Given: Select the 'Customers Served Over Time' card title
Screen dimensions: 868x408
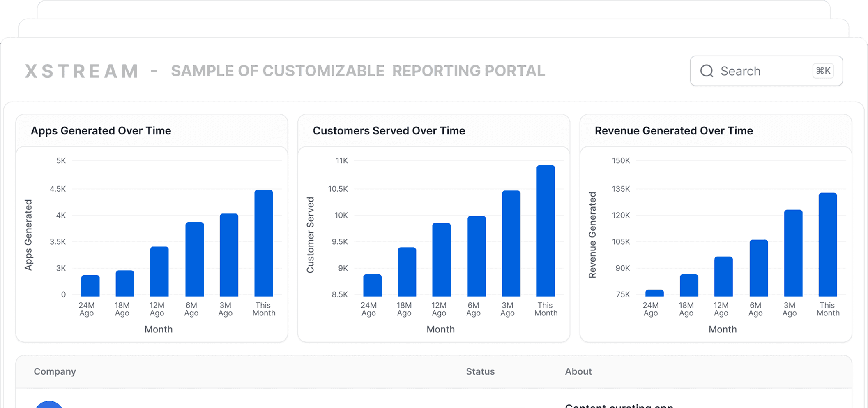Looking at the screenshot, I should pyautogui.click(x=389, y=131).
